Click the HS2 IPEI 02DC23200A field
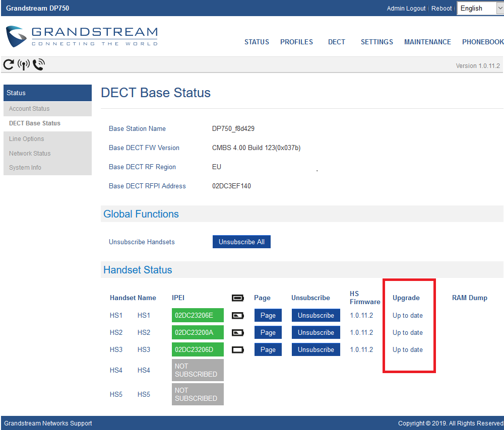This screenshot has height=430, width=504. [197, 333]
